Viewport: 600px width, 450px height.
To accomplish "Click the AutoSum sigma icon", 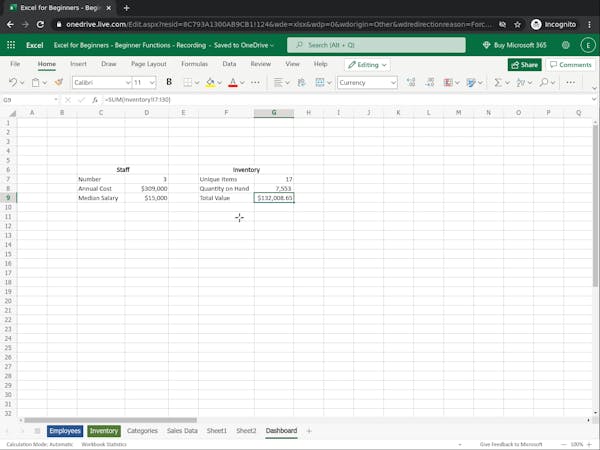I will click(x=498, y=82).
